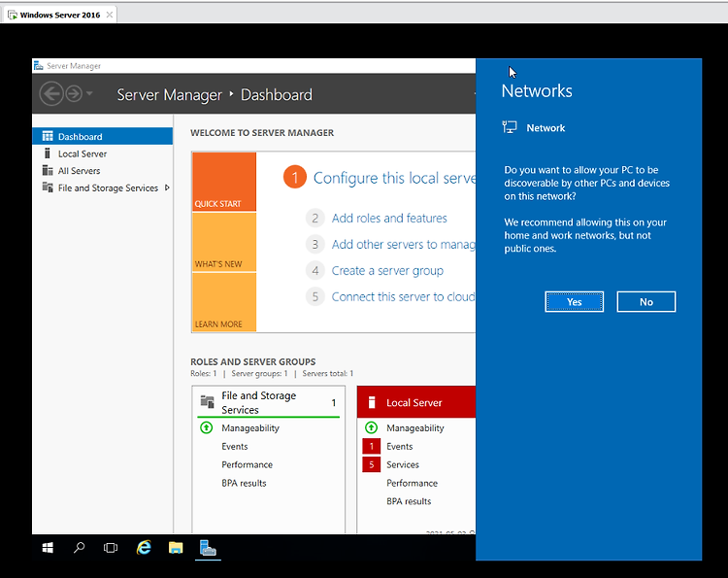Screen dimensions: 728x578
Task: Click the step 2 number circle
Action: pyautogui.click(x=315, y=218)
